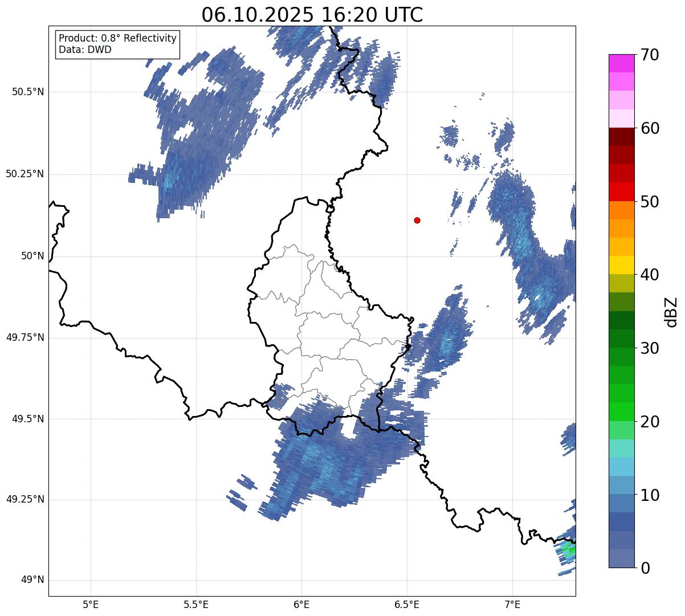Click the '5.5°E' longitude label

click(x=196, y=604)
